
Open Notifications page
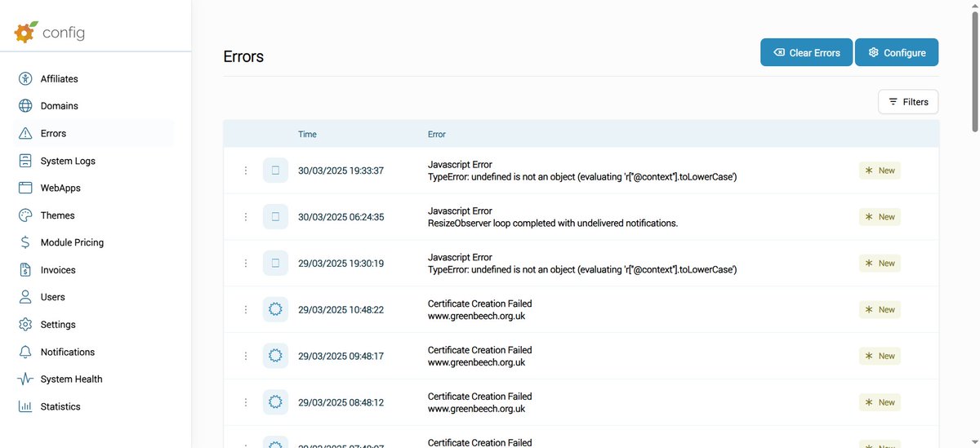[x=96, y=353]
